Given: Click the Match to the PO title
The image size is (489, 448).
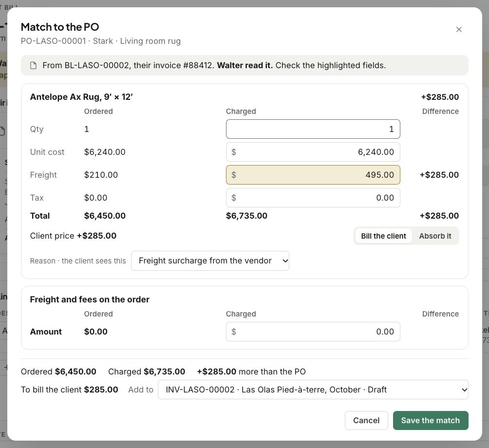Looking at the screenshot, I should [x=60, y=27].
